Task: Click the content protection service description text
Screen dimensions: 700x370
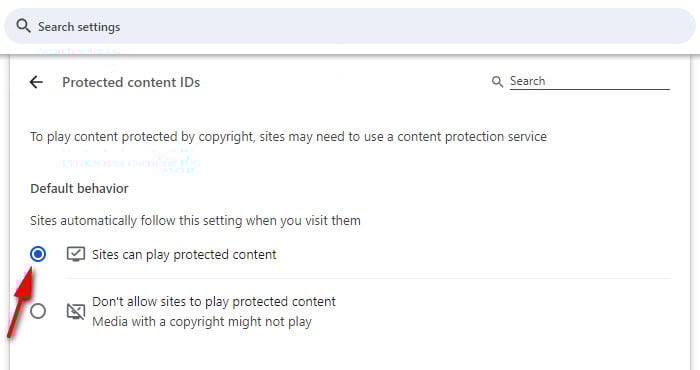Action: point(288,137)
